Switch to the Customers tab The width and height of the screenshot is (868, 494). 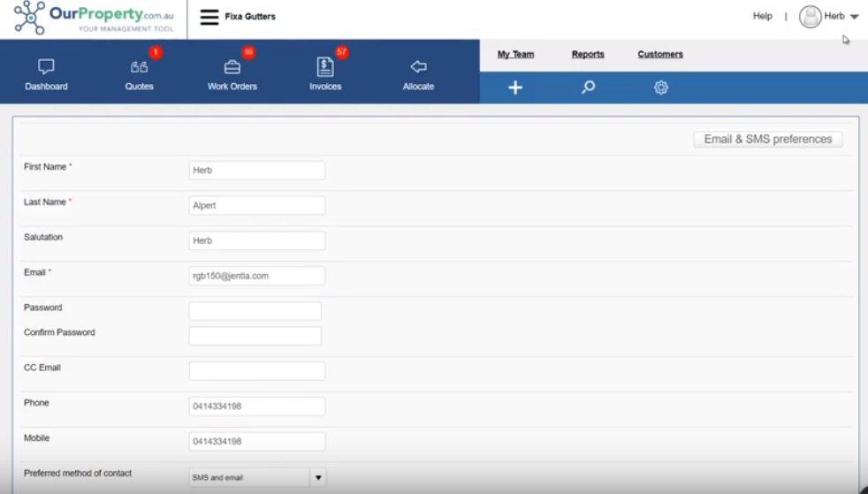coord(660,54)
